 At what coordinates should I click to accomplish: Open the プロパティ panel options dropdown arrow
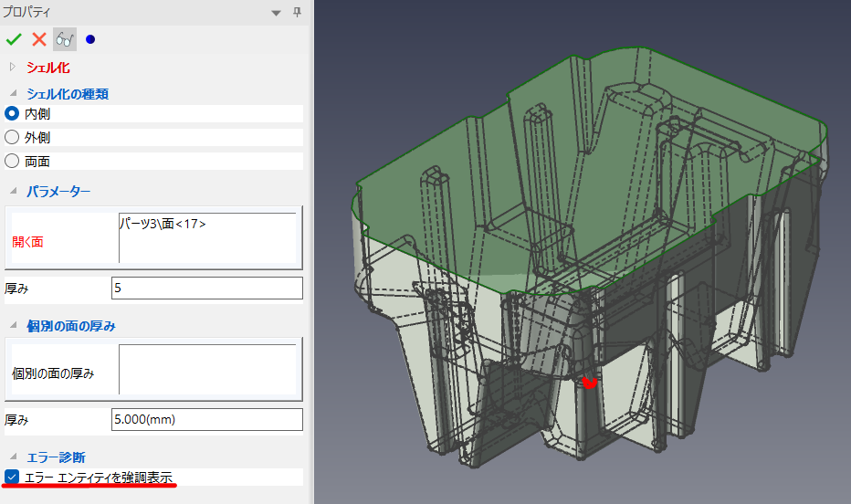[x=277, y=12]
